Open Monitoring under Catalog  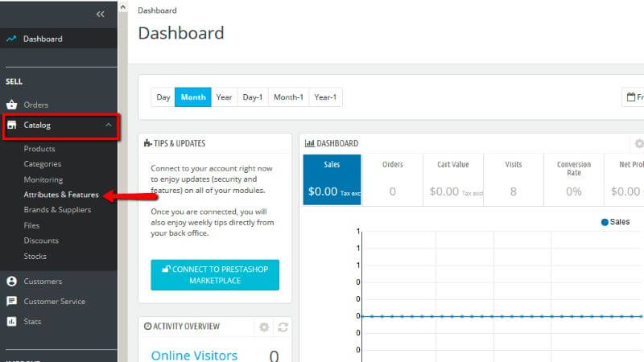(43, 179)
